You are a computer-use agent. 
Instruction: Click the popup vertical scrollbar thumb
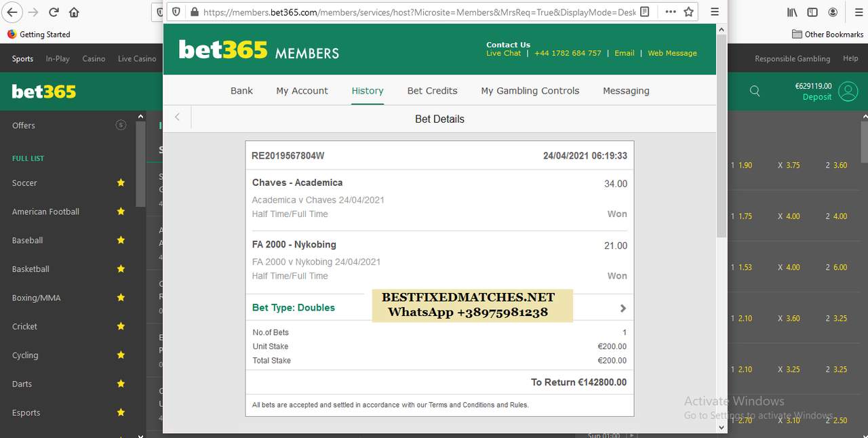pyautogui.click(x=721, y=136)
